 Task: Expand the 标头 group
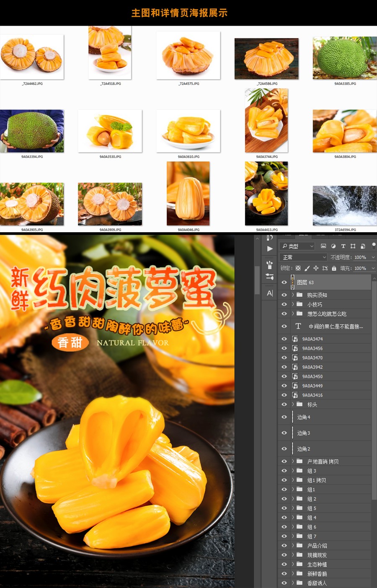coord(293,404)
